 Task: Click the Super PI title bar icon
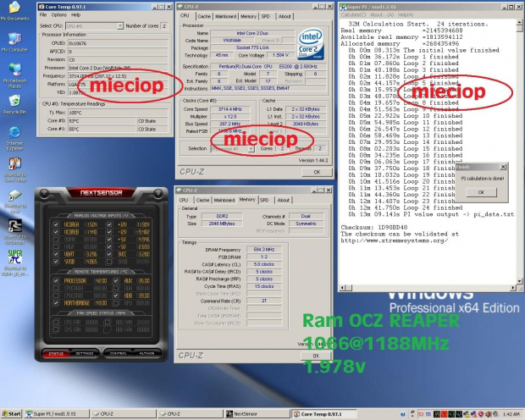coord(343,7)
